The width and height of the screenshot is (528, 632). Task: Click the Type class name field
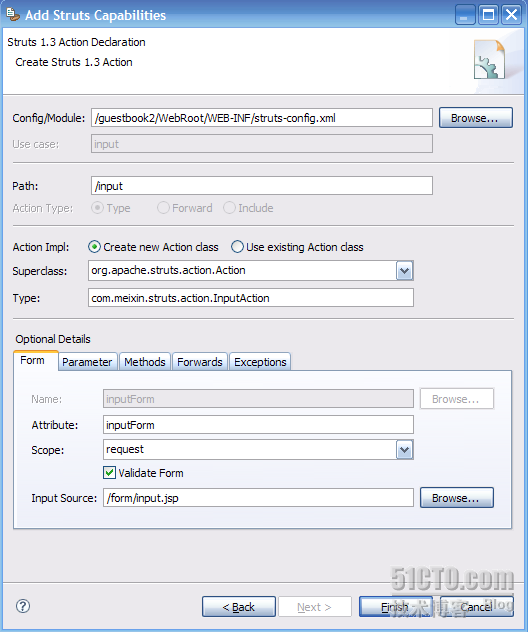point(251,298)
